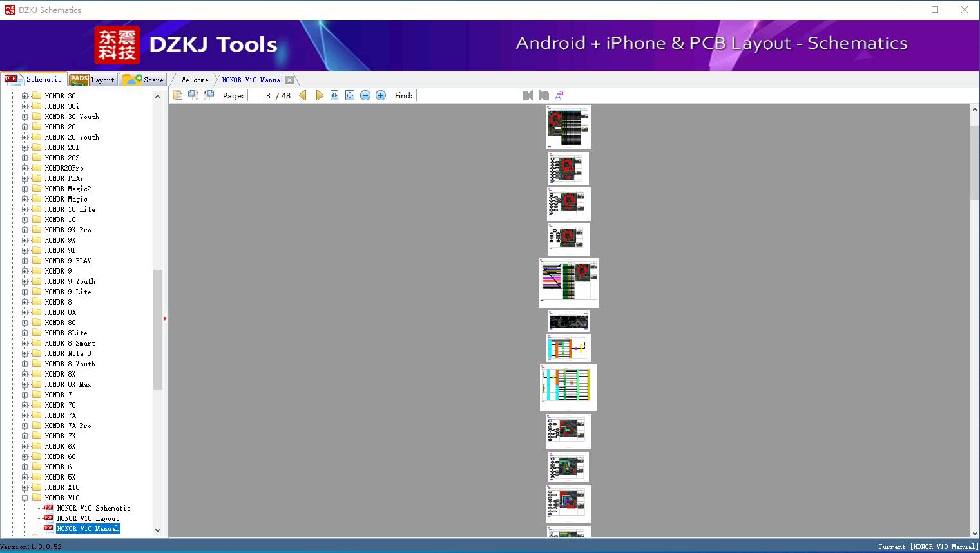This screenshot has height=553, width=980.
Task: Click the page number input field
Action: coord(260,95)
